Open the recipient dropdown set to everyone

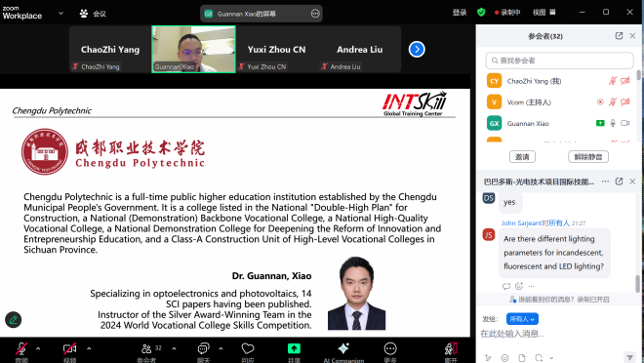[x=522, y=319]
